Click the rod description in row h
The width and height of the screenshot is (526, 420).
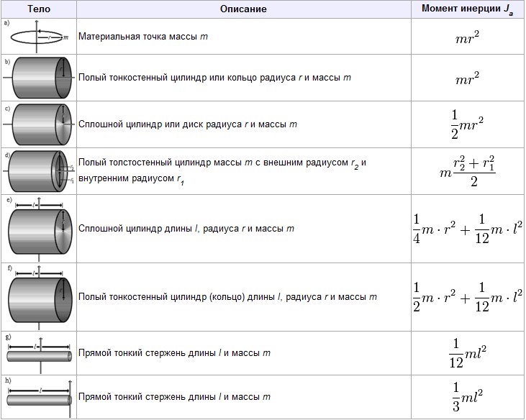click(174, 397)
